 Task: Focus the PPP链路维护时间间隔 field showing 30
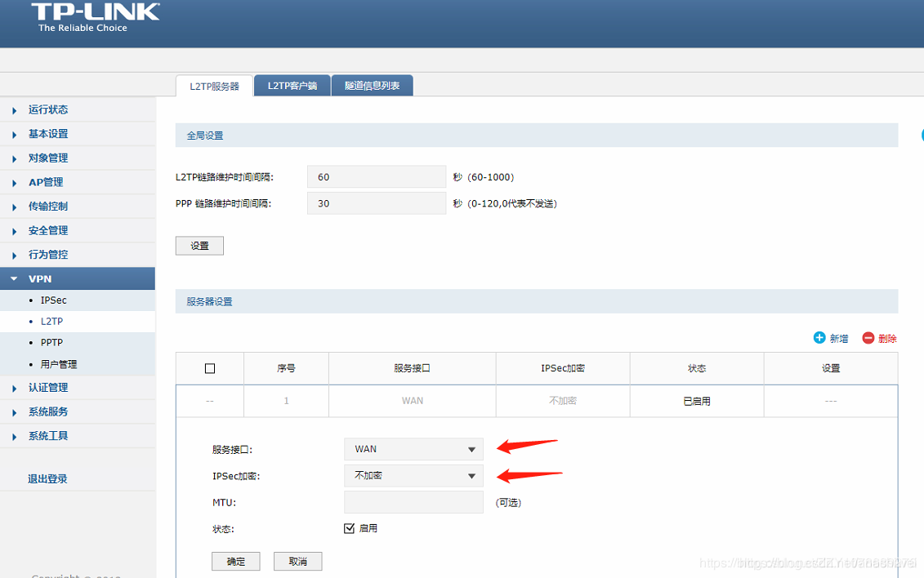[x=377, y=203]
